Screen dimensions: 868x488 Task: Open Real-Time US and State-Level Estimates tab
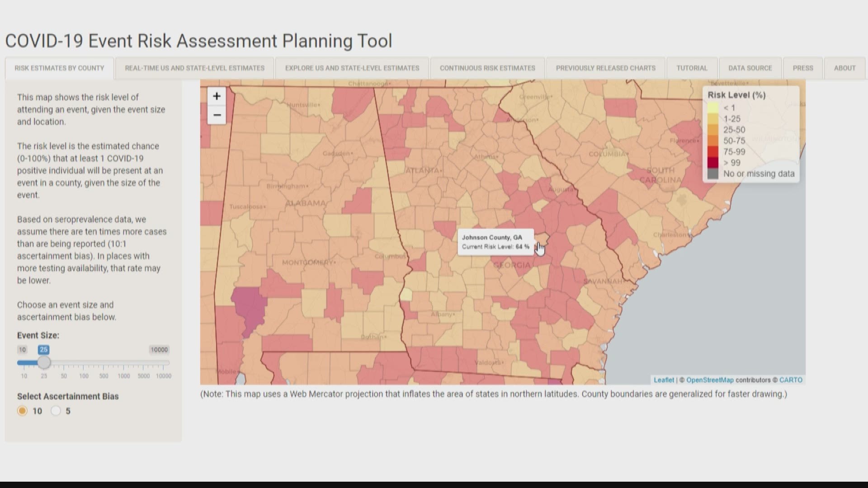(194, 68)
